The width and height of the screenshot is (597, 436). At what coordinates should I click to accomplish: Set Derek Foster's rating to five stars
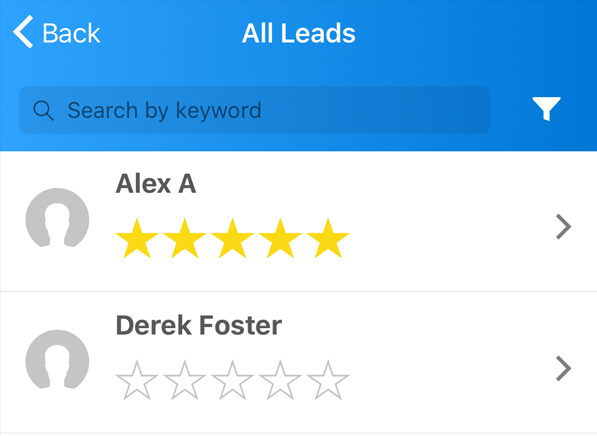[328, 380]
